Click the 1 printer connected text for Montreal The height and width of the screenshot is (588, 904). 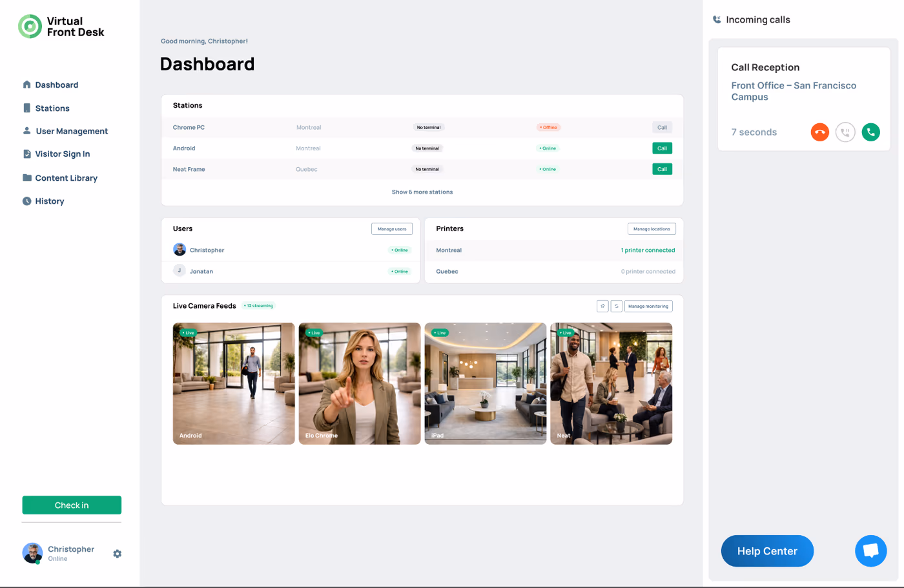pyautogui.click(x=648, y=250)
